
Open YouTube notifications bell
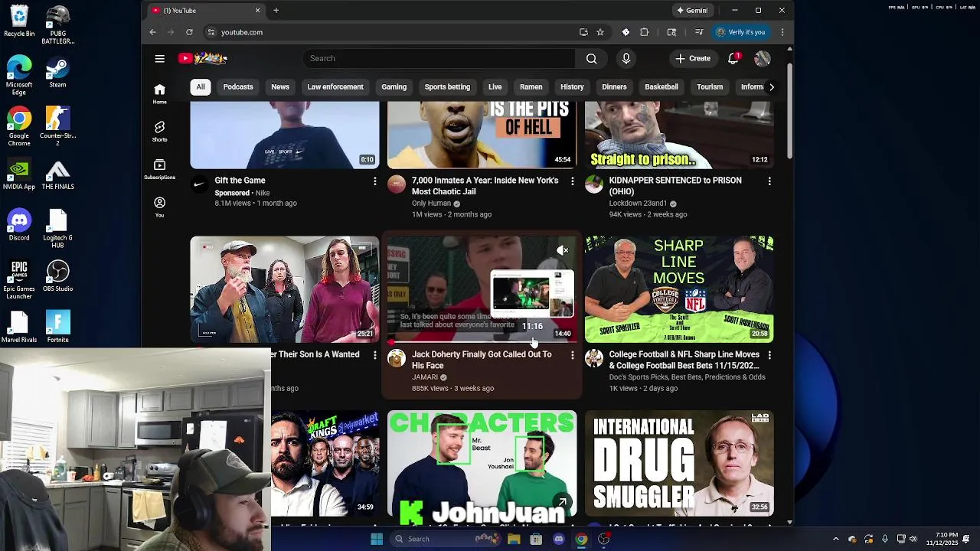pos(733,58)
